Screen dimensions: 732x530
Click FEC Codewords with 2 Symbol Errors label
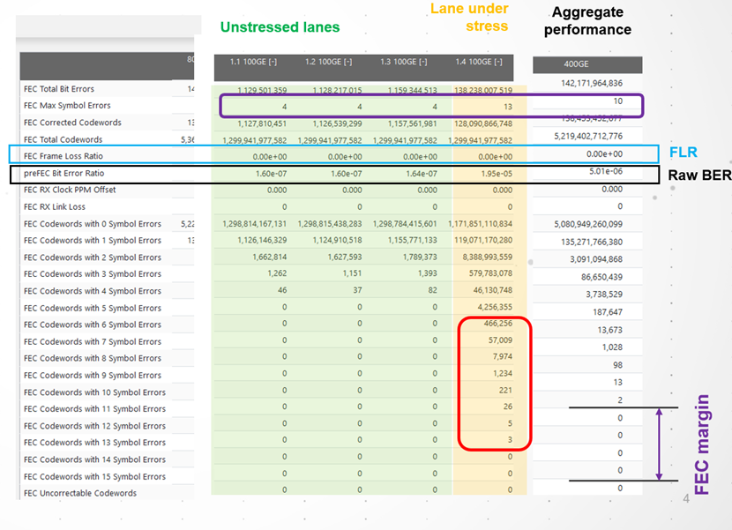92,257
